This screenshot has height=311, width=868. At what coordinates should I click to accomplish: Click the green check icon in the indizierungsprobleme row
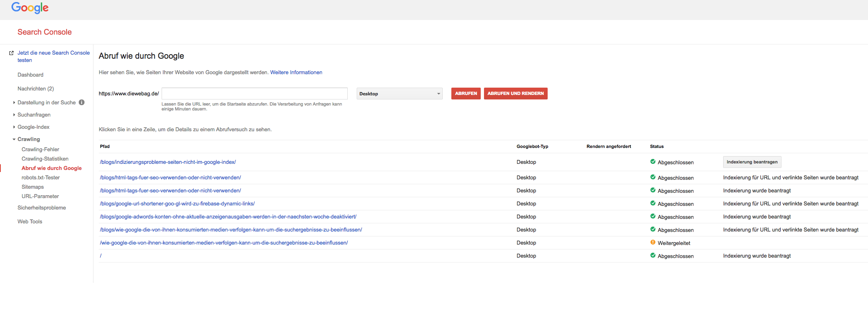tap(653, 162)
